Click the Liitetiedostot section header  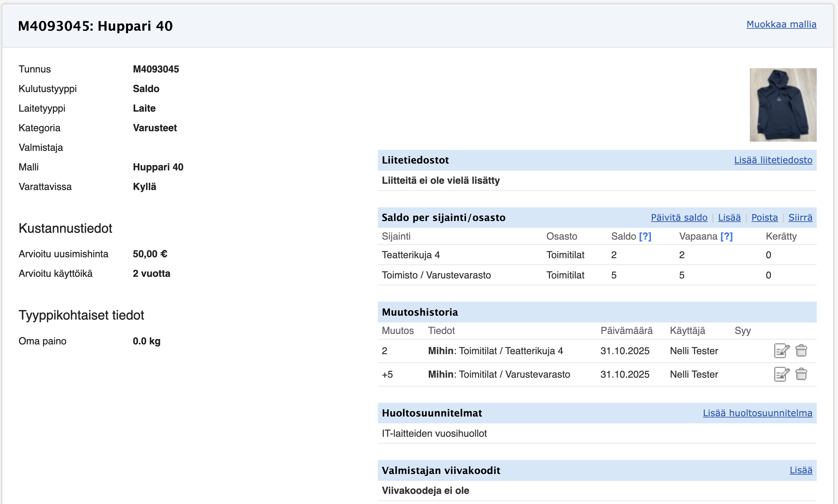point(415,160)
